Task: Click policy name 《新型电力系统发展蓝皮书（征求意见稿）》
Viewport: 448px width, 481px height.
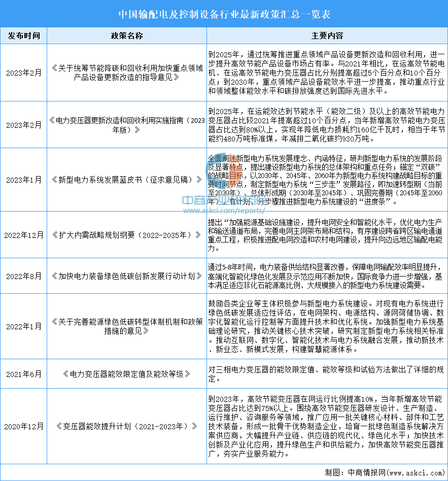Action: (127, 180)
